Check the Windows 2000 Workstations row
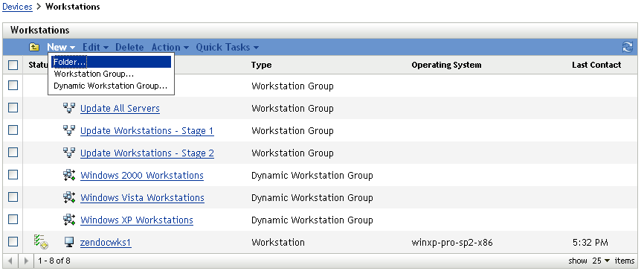This screenshot has height=271, width=644. coord(13,175)
